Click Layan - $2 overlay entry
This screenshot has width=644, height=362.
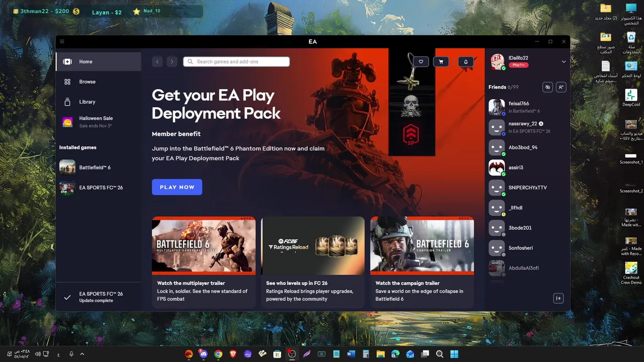[x=107, y=12]
